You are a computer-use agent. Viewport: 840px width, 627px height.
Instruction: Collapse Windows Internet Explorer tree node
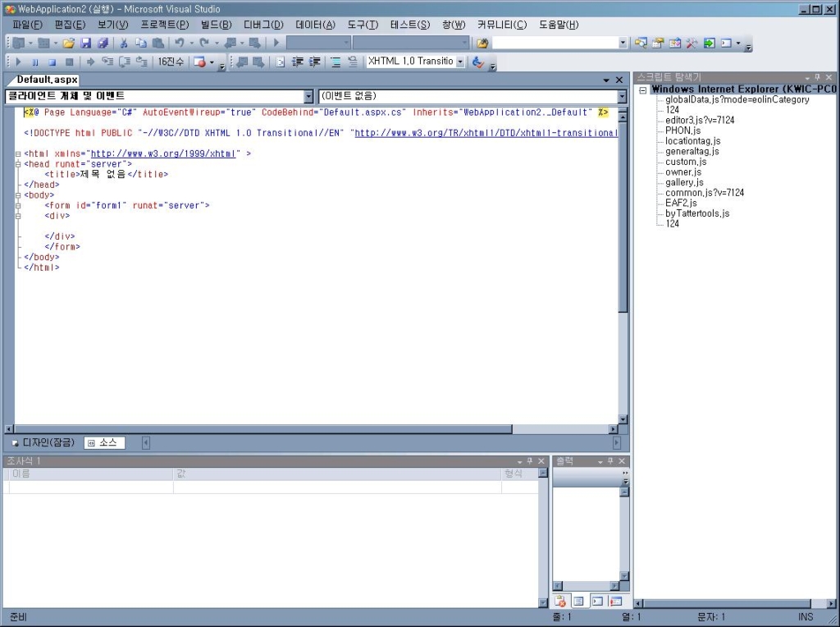pos(643,90)
